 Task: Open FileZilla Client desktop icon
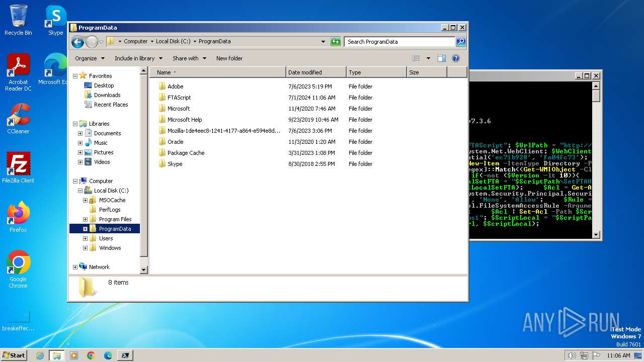coord(18,167)
